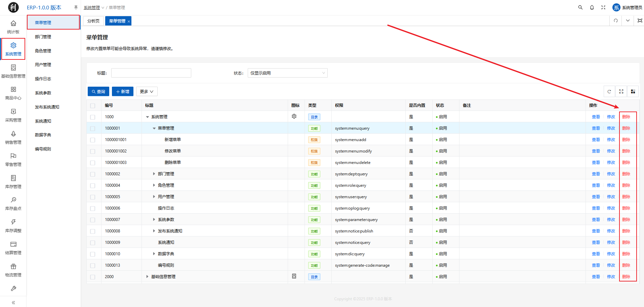Open 销售管理 sidebar icon
This screenshot has width=644, height=307.
point(13,134)
